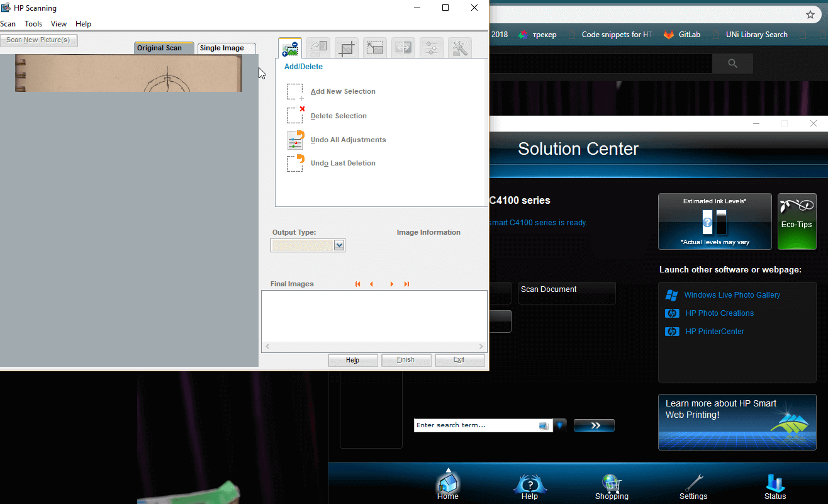Click Scan Document in Solution Center

point(567,293)
